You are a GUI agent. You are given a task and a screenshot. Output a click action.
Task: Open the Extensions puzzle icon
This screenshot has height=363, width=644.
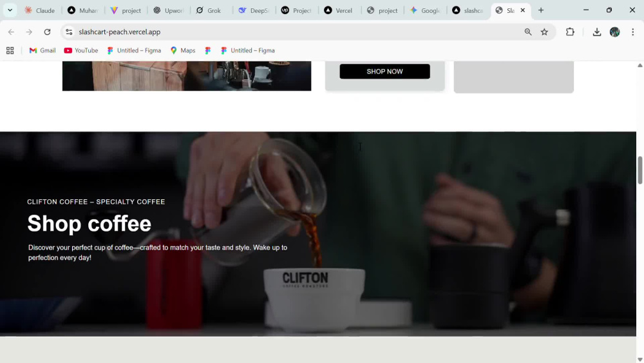pyautogui.click(x=570, y=32)
